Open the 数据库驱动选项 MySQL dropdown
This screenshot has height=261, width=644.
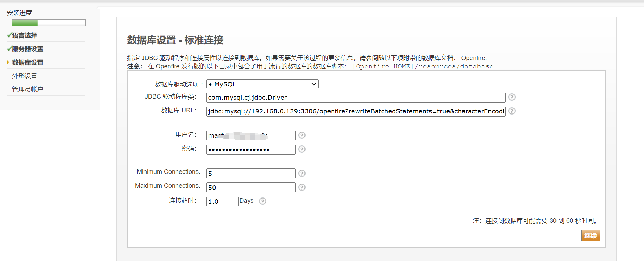[262, 84]
